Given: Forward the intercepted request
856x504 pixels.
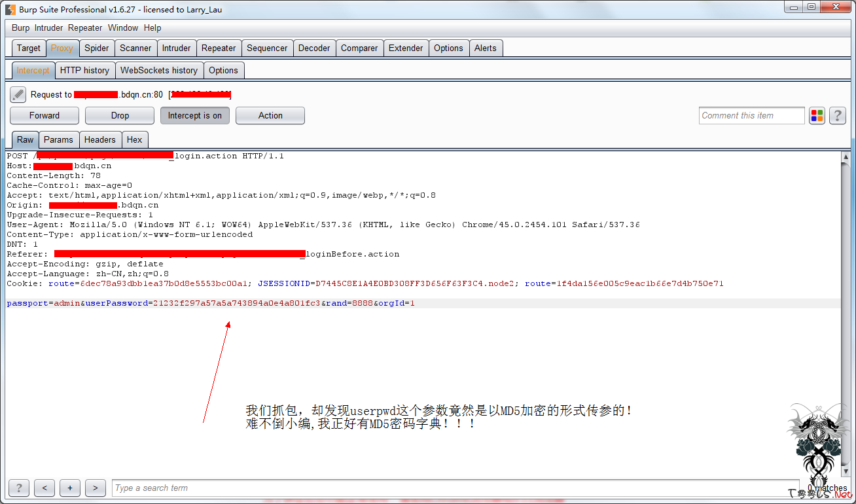Looking at the screenshot, I should point(45,116).
